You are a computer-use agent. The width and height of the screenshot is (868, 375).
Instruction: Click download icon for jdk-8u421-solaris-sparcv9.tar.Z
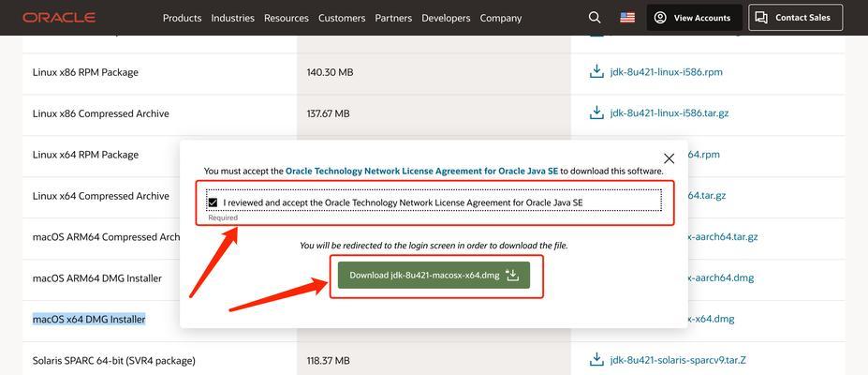(x=596, y=360)
